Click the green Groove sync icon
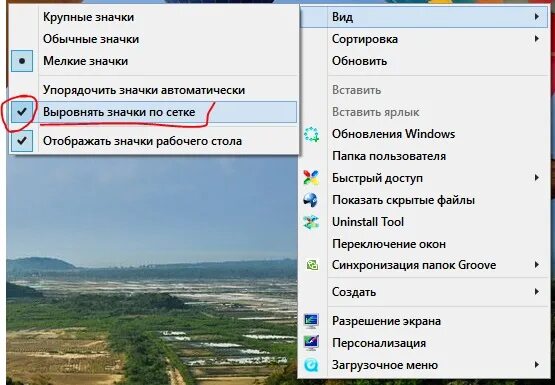This screenshot has width=555, height=385. point(312,265)
